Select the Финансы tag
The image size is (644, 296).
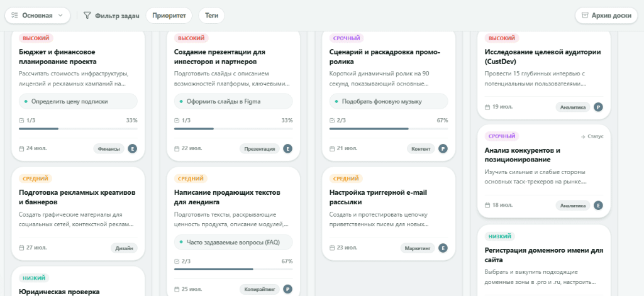109,148
